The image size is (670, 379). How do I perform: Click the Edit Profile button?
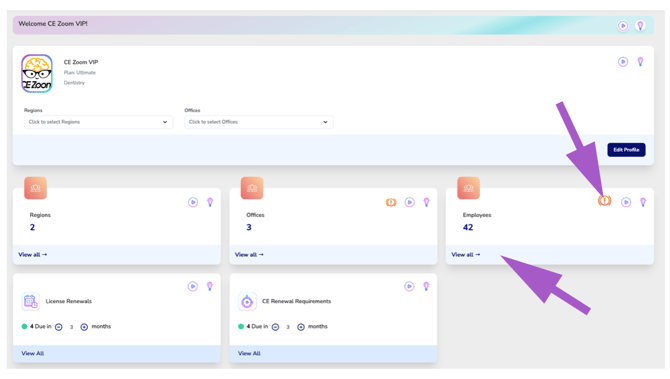point(626,150)
